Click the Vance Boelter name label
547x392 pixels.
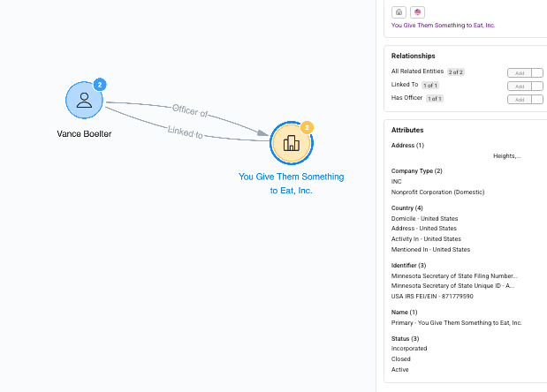pos(84,133)
